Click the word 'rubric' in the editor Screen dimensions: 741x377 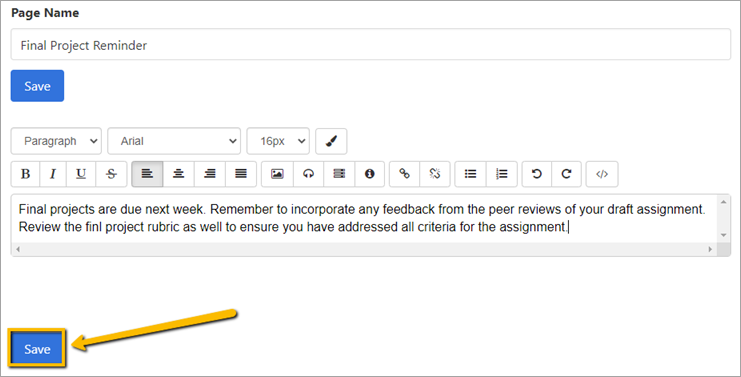(x=163, y=227)
